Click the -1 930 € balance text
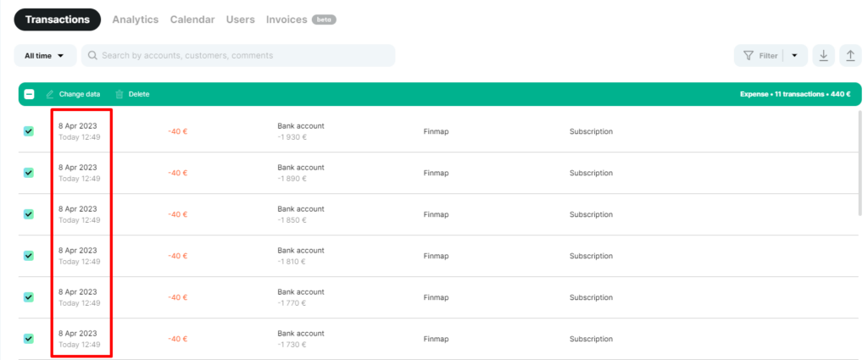 coord(292,137)
